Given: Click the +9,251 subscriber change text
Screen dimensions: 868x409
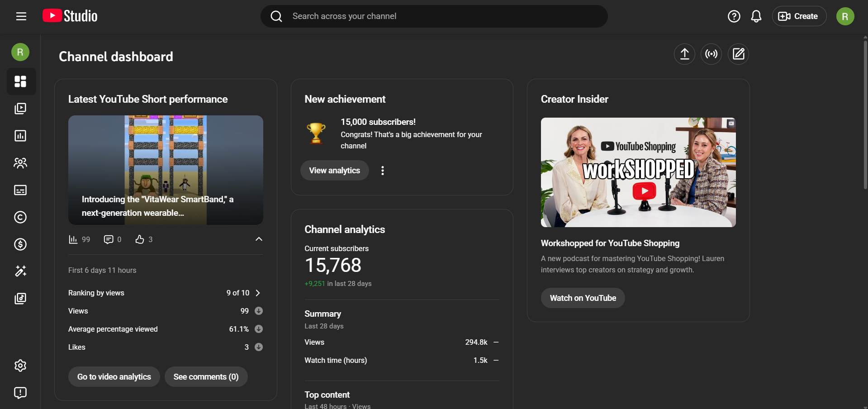Looking at the screenshot, I should tap(315, 284).
